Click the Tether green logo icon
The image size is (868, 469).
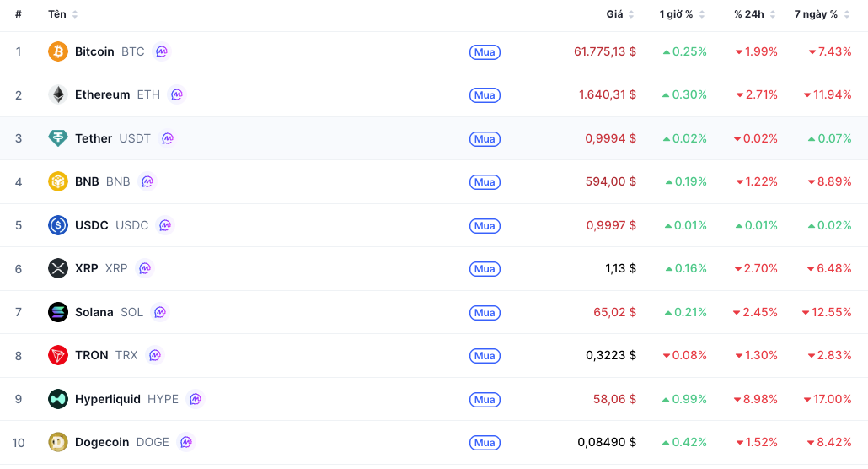tap(58, 138)
